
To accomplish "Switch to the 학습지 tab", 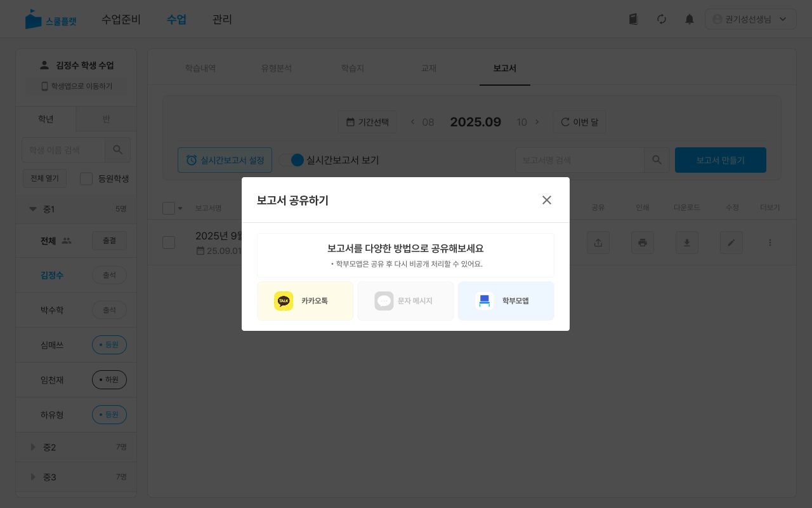I will click(x=353, y=68).
